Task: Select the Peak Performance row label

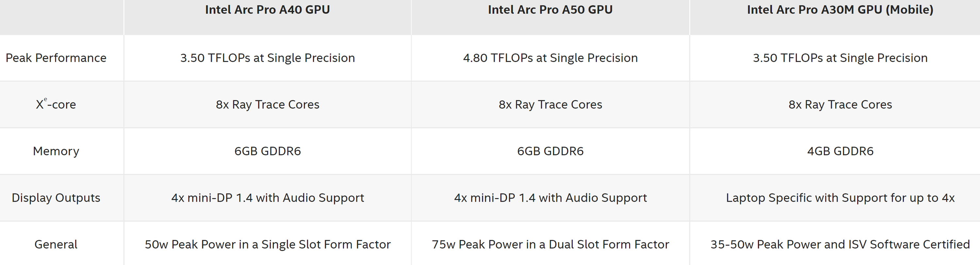Action: click(56, 58)
